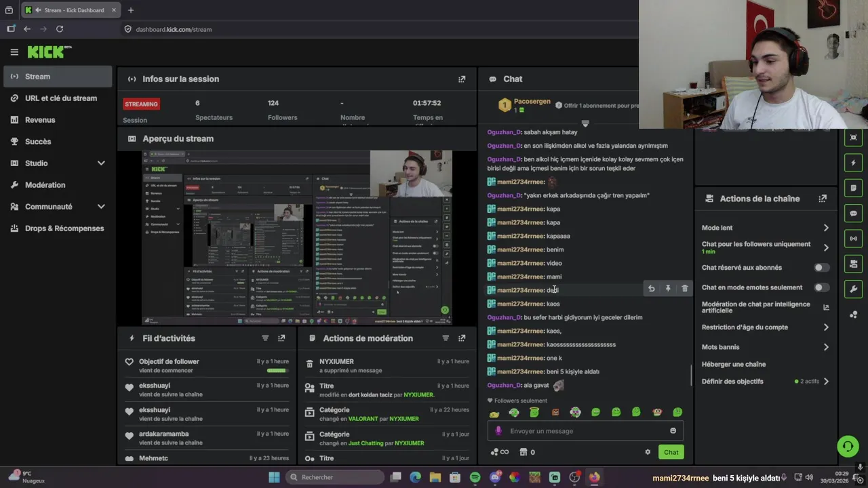
Task: Select the wrench tools sidebar icon
Action: click(x=853, y=289)
